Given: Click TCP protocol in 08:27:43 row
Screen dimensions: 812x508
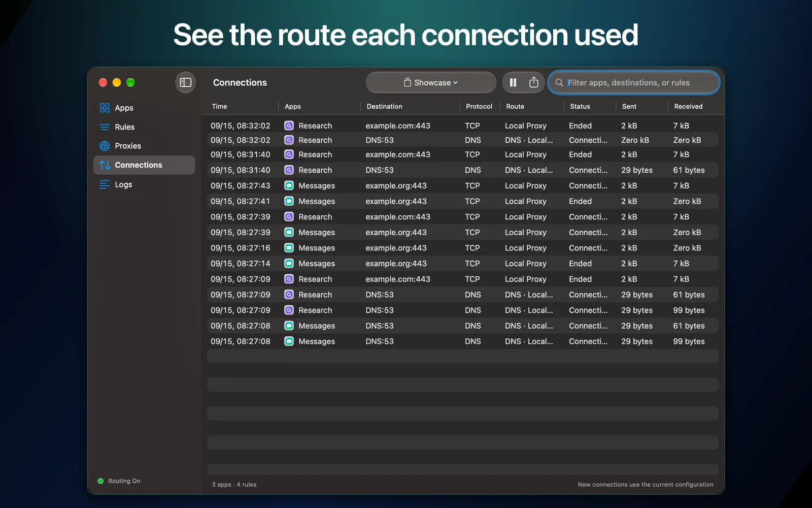Looking at the screenshot, I should (472, 185).
